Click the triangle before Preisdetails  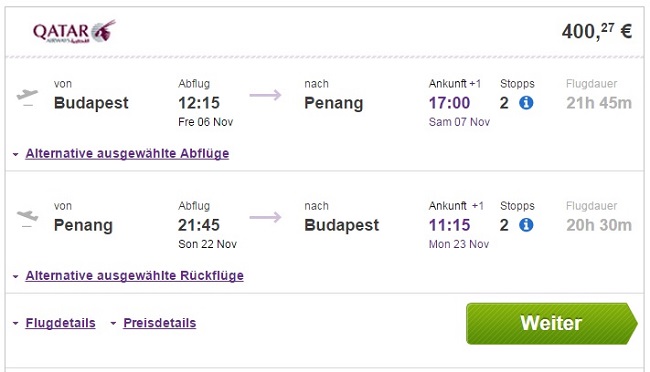click(x=113, y=323)
